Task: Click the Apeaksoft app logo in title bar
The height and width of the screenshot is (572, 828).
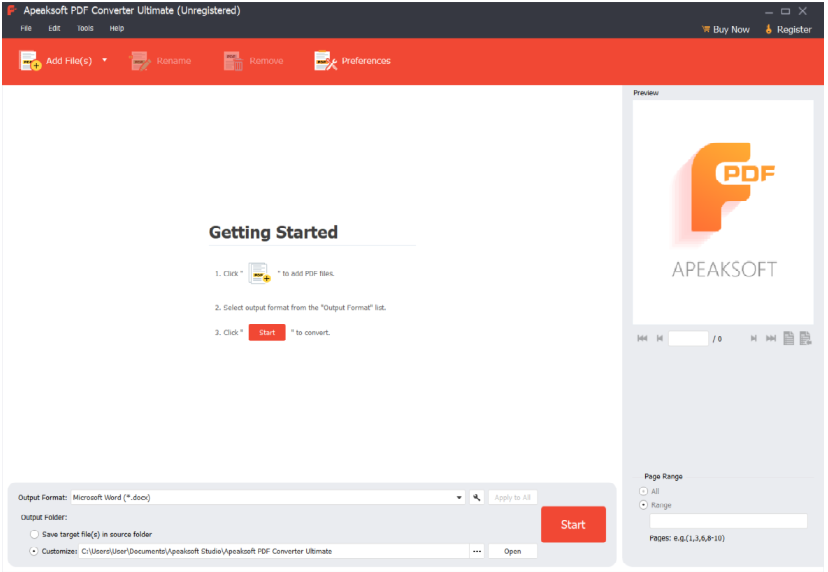Action: coord(11,11)
